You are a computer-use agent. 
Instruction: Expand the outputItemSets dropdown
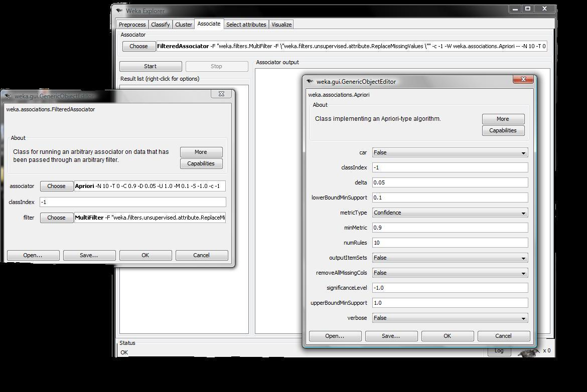(450, 258)
